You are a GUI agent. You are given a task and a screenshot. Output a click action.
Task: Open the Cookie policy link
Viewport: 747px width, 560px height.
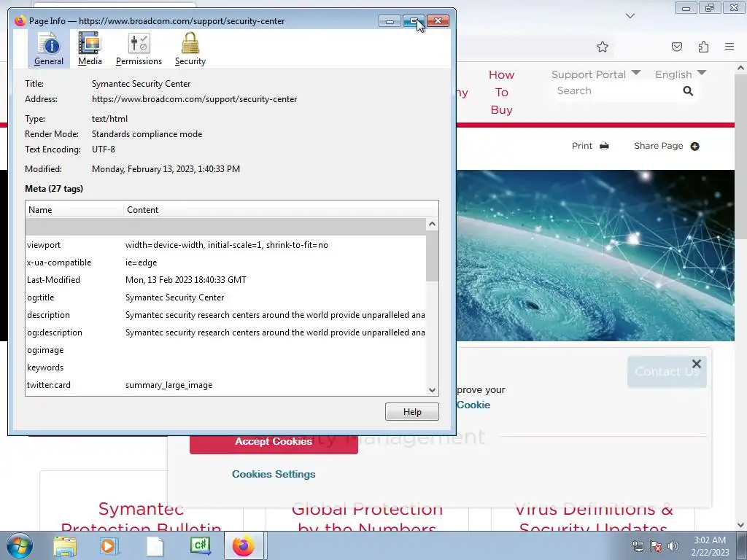pos(473,405)
